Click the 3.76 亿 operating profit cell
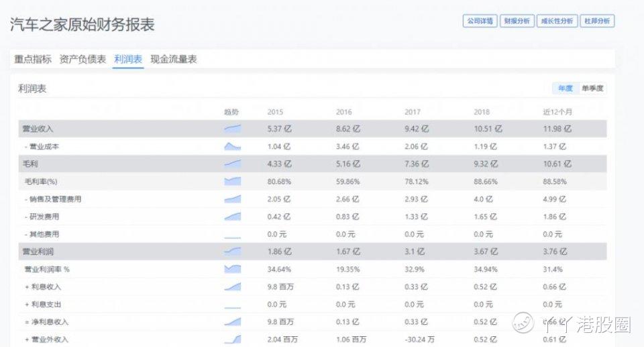 555,251
